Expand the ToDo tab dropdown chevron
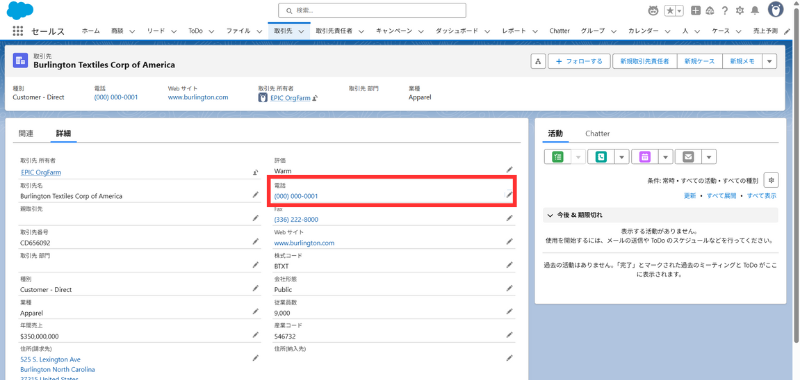Viewport: 800px width, 380px height. tap(211, 31)
